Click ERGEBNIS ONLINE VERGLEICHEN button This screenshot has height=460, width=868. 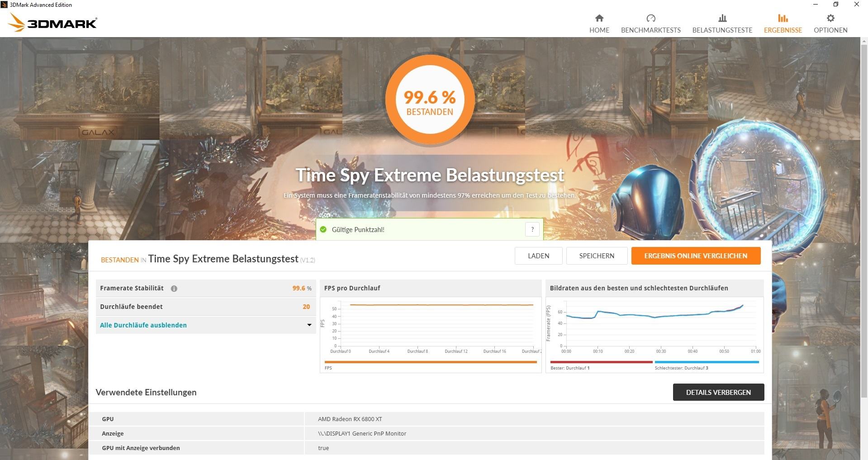click(696, 256)
